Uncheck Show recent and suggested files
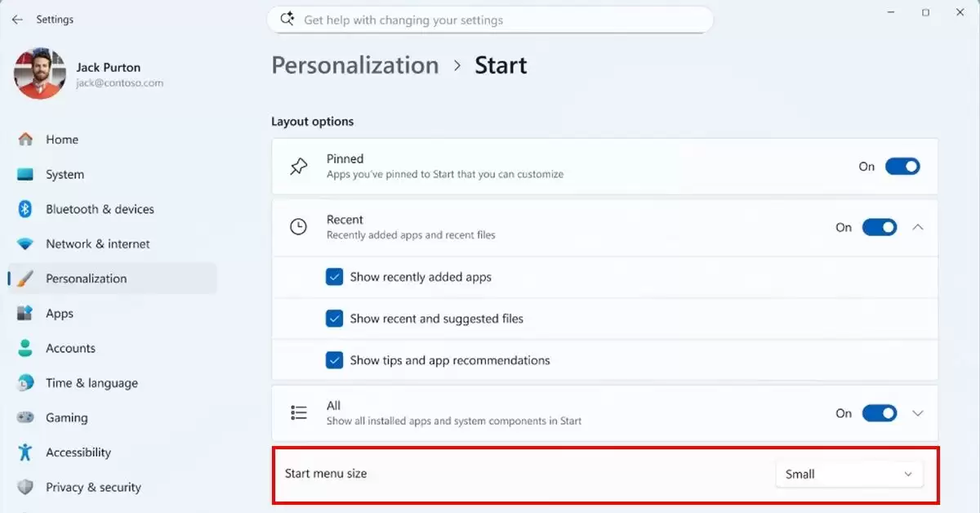This screenshot has width=980, height=513. pos(334,319)
